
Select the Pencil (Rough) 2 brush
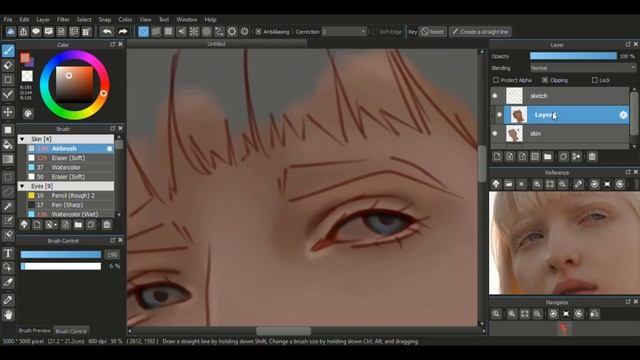click(70, 196)
